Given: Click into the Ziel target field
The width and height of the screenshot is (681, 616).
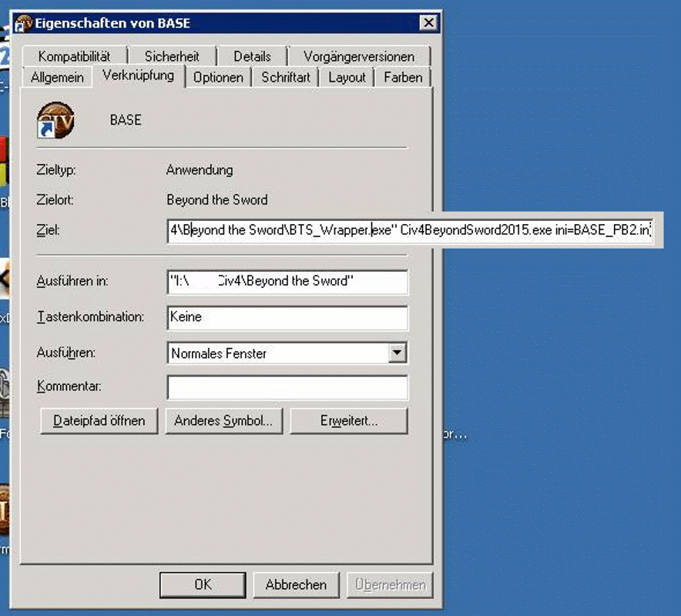Looking at the screenshot, I should (x=408, y=230).
